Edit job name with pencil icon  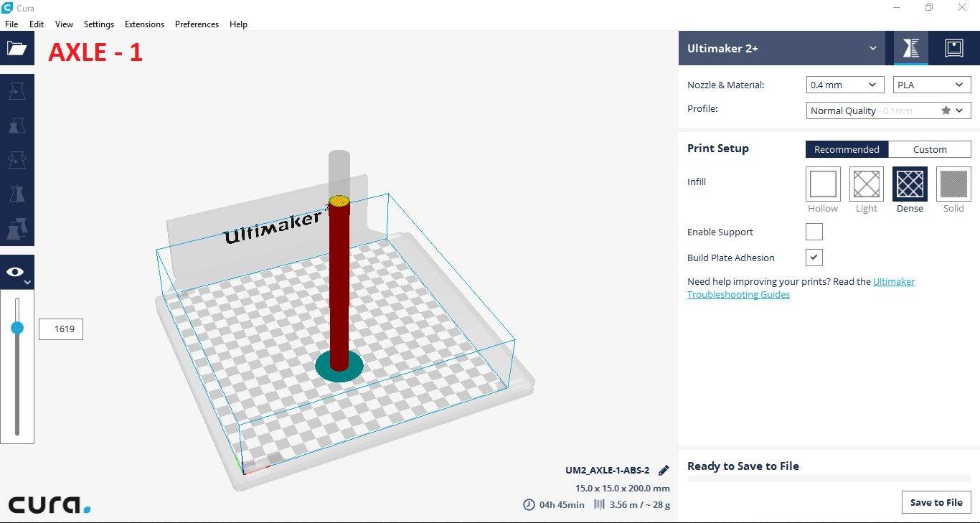[664, 471]
